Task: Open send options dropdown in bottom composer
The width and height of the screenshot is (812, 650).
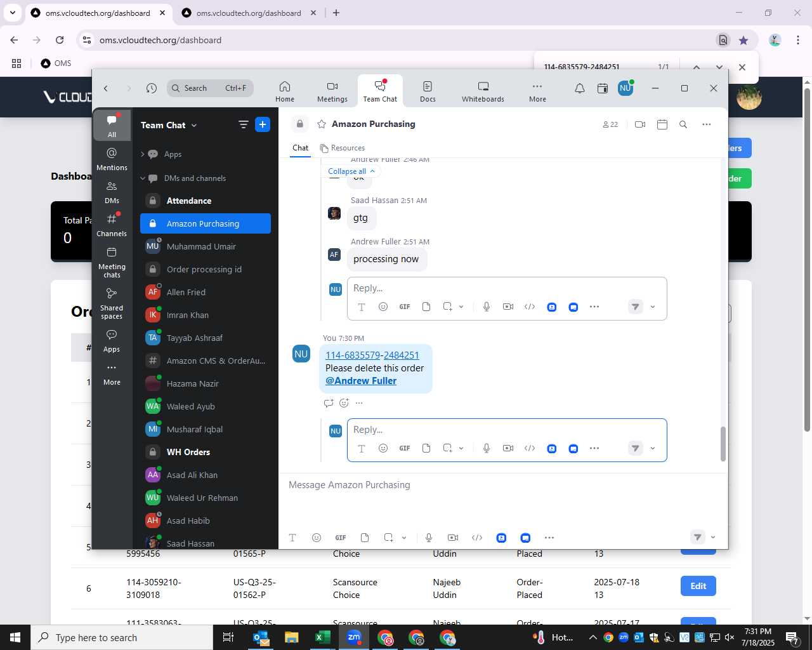Action: point(713,537)
